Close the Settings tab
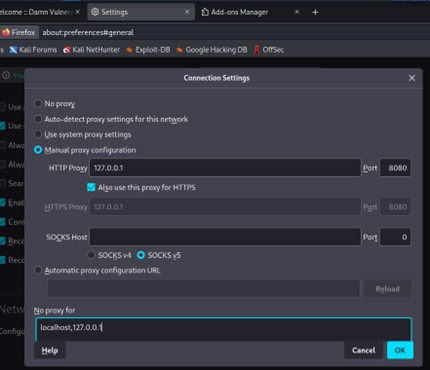This screenshot has width=430, height=370. coord(187,12)
